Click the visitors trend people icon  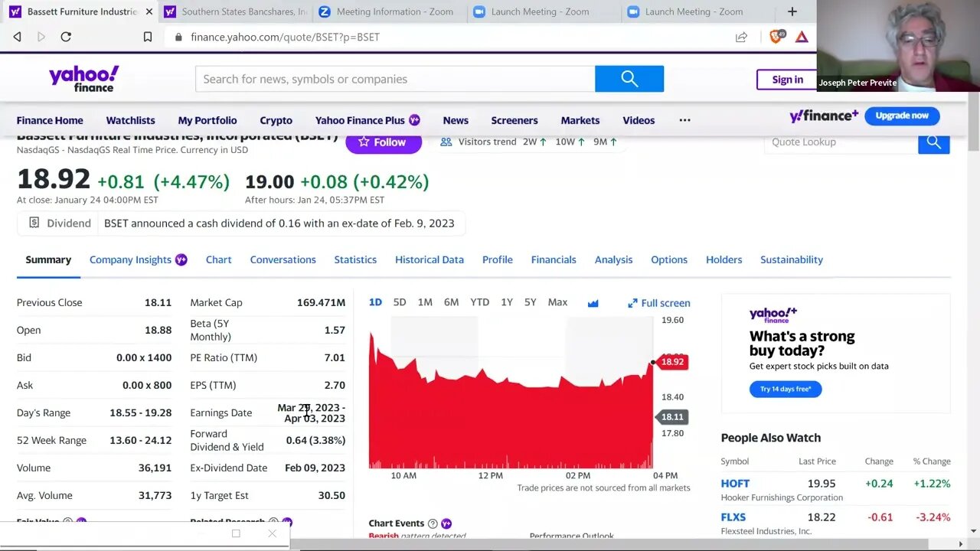pyautogui.click(x=446, y=142)
